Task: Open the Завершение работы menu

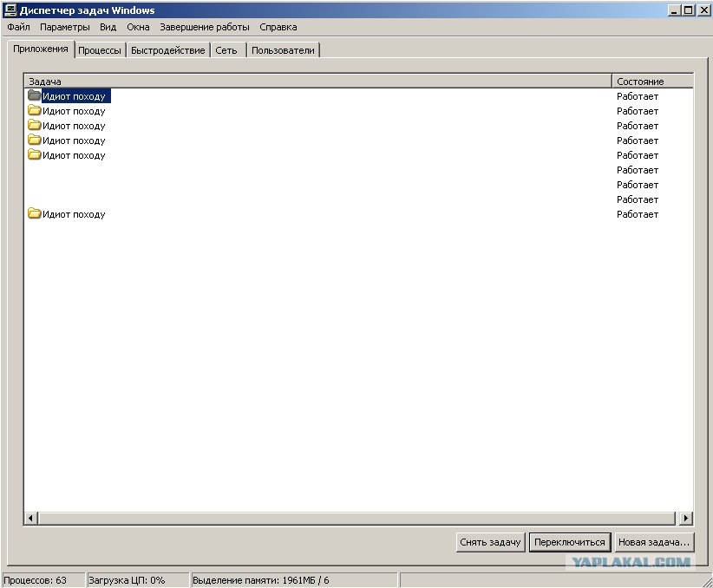Action: 204,27
